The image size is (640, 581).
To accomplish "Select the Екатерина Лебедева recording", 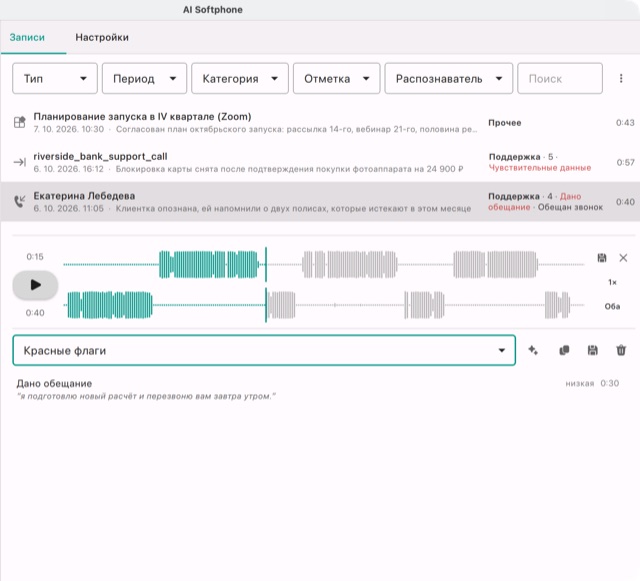I will [320, 202].
